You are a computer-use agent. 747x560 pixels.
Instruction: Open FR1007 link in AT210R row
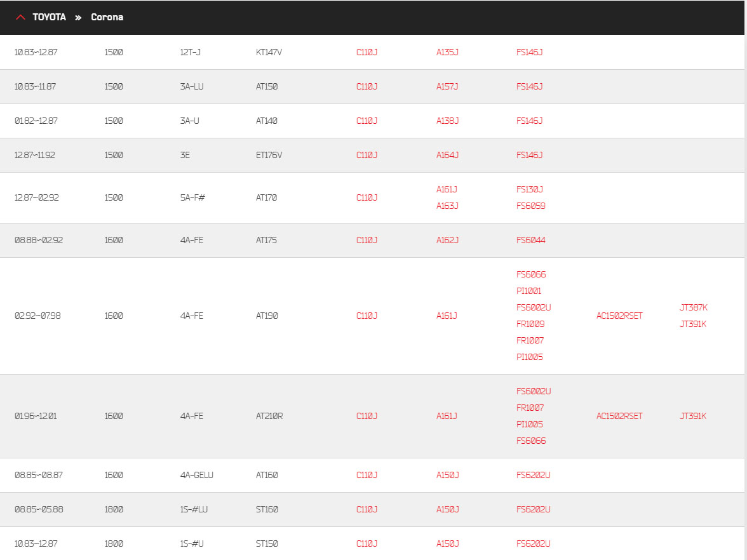tap(530, 408)
